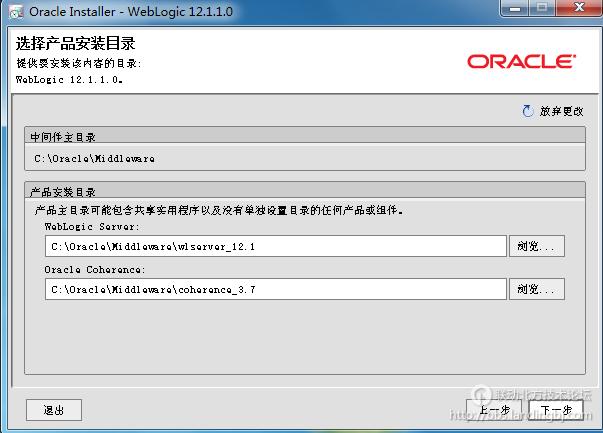Click the 选择产品安装目录 heading
The image size is (603, 433).
(x=75, y=43)
